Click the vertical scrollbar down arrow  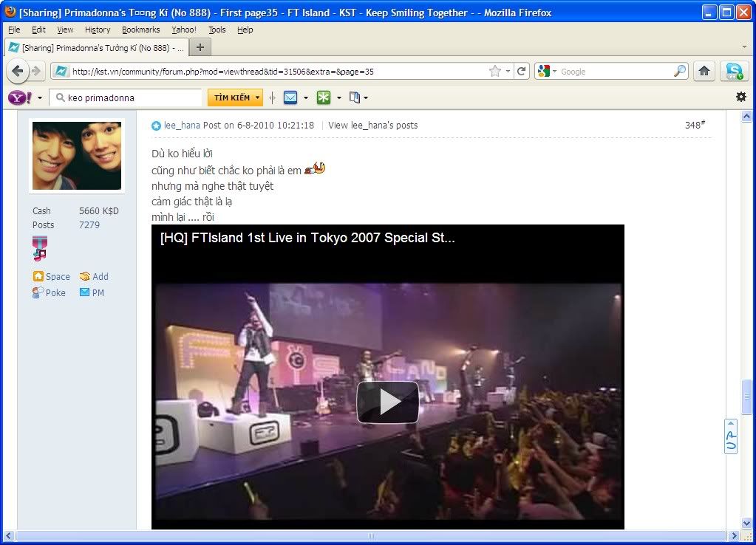pos(746,523)
